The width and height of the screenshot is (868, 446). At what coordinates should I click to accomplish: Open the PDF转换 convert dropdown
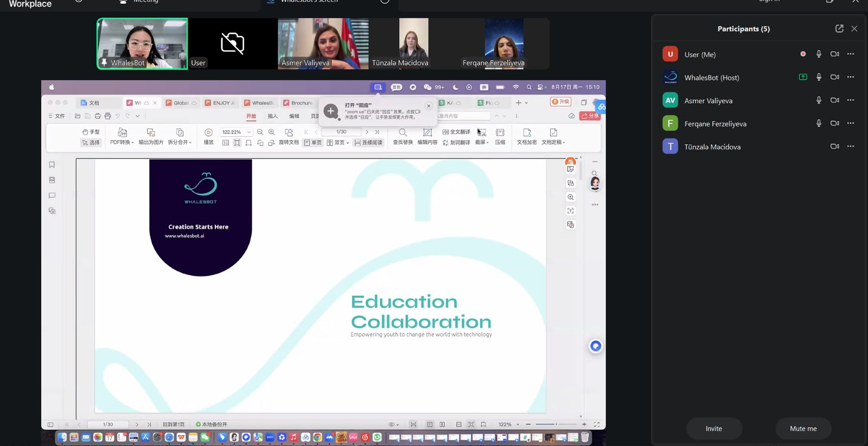pos(122,137)
